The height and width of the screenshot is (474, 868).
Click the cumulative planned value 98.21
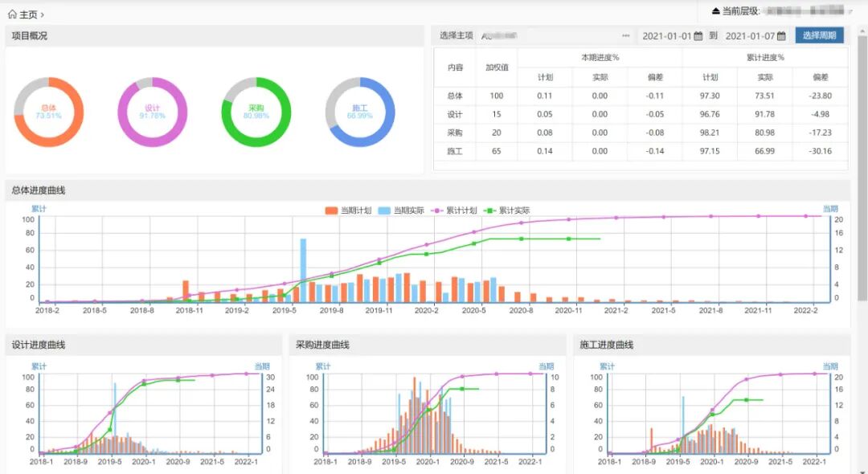pyautogui.click(x=710, y=133)
